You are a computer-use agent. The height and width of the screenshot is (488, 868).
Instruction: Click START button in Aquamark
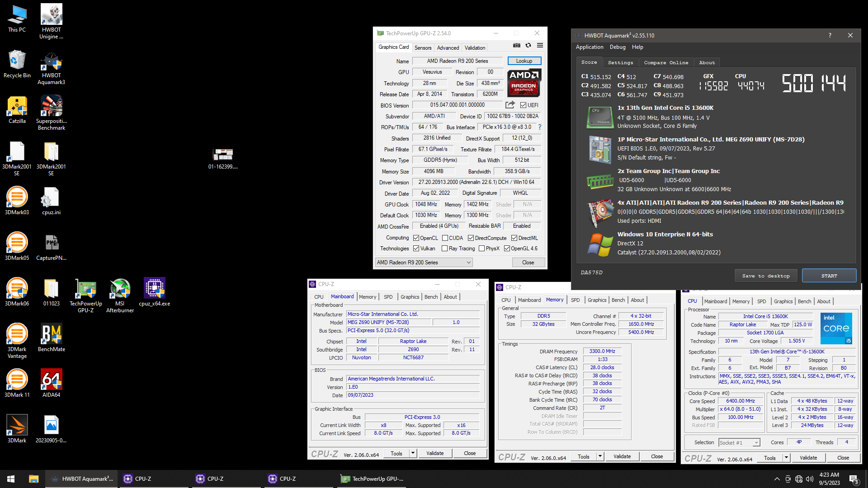[829, 276]
